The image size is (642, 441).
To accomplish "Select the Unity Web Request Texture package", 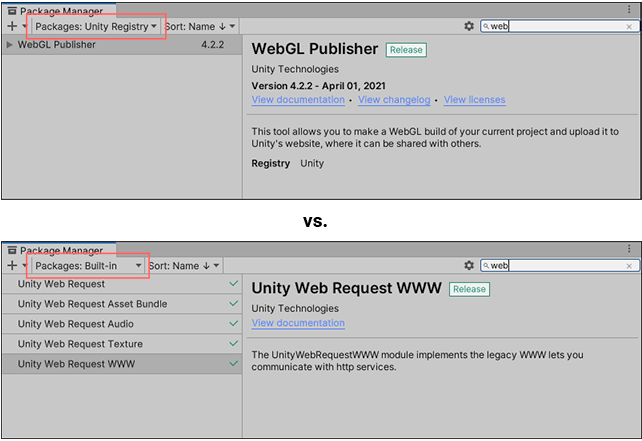I will [122, 344].
